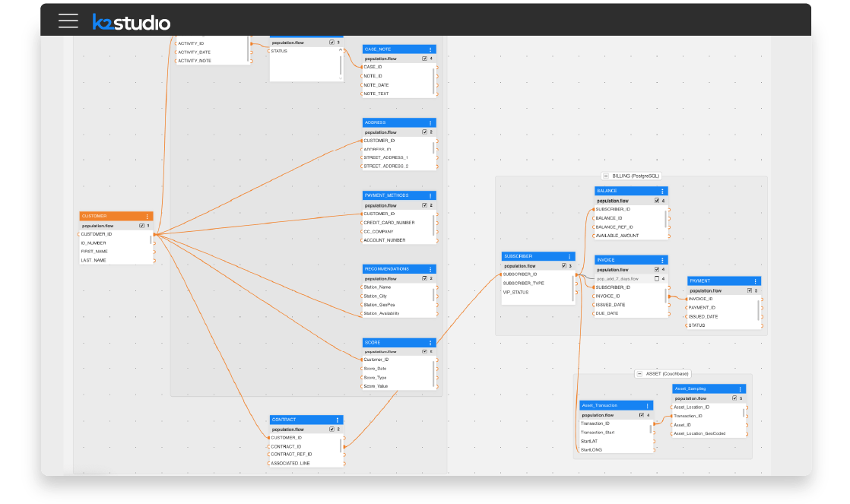Toggle CUSTOMER population.flow checkbox
This screenshot has height=504, width=850.
pos(142,226)
